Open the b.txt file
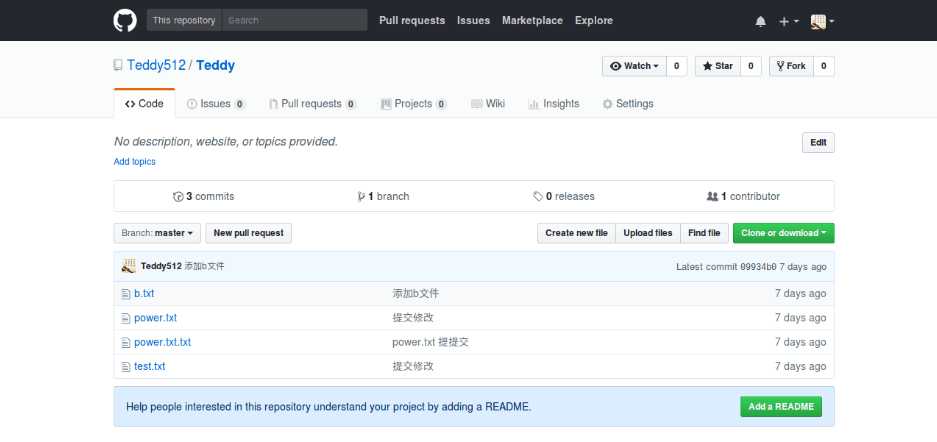937x442 pixels. 144,294
